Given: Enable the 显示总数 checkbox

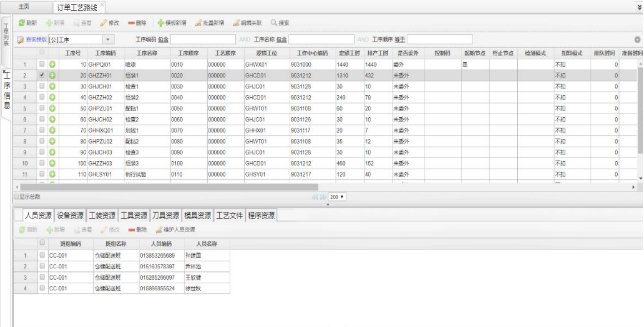Looking at the screenshot, I should click(x=16, y=197).
